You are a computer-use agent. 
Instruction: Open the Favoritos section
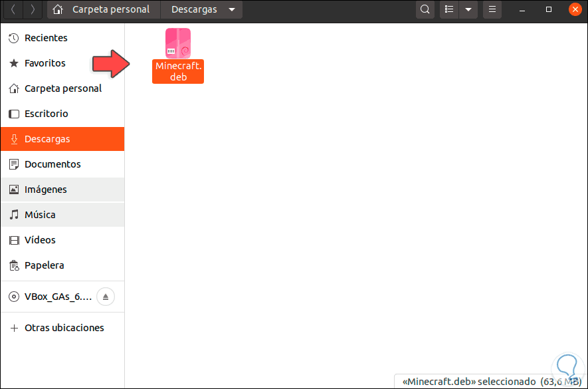click(45, 63)
